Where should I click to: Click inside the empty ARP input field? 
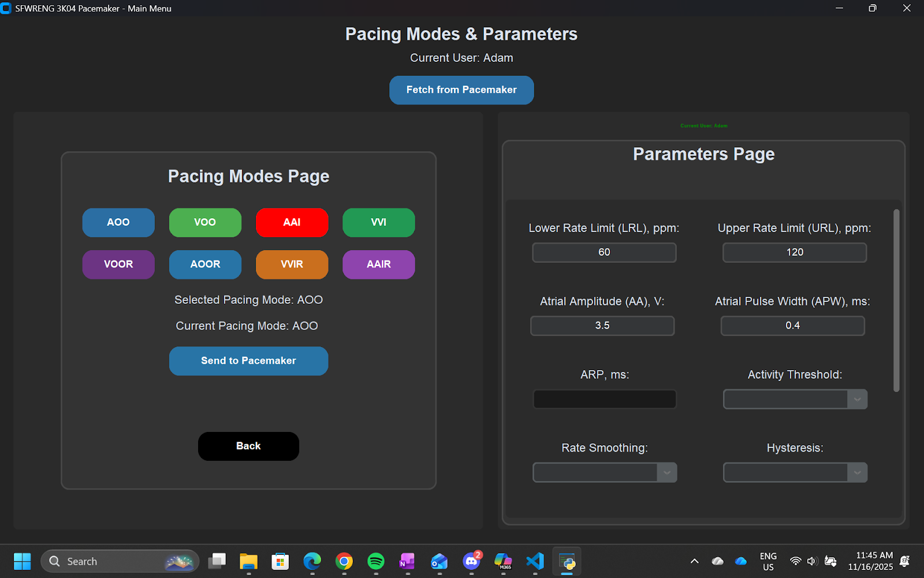604,398
